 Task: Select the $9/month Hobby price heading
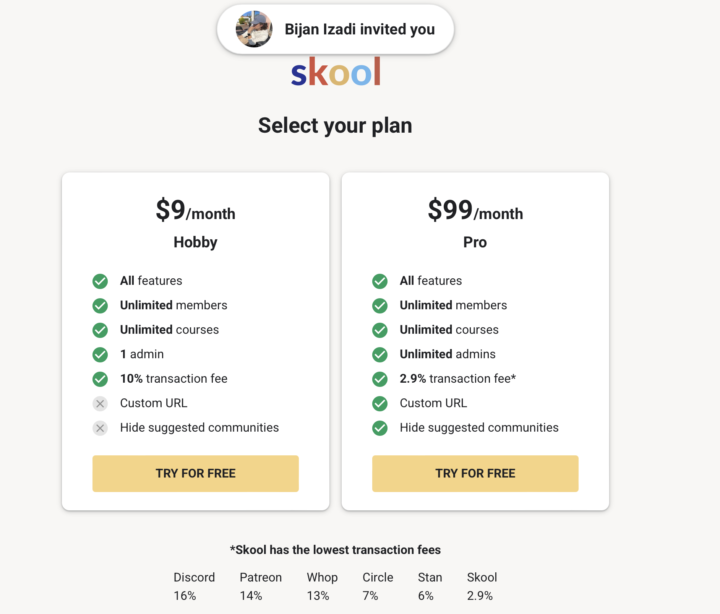[196, 210]
